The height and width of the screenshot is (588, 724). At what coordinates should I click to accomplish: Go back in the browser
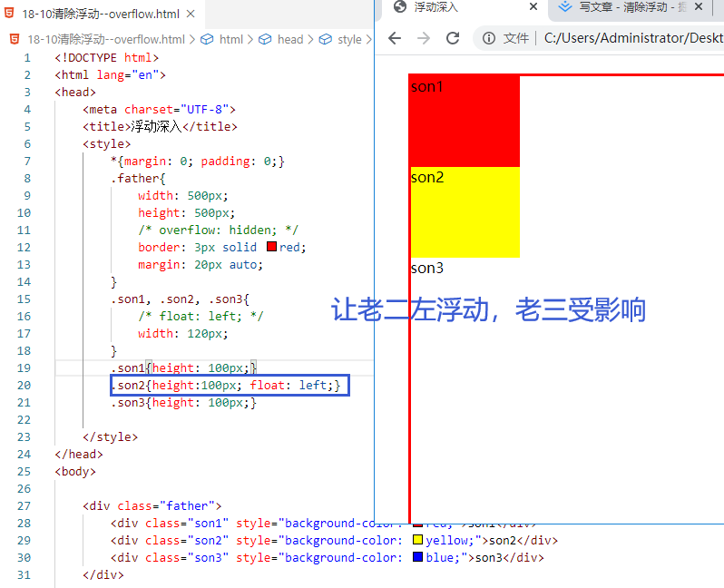395,38
